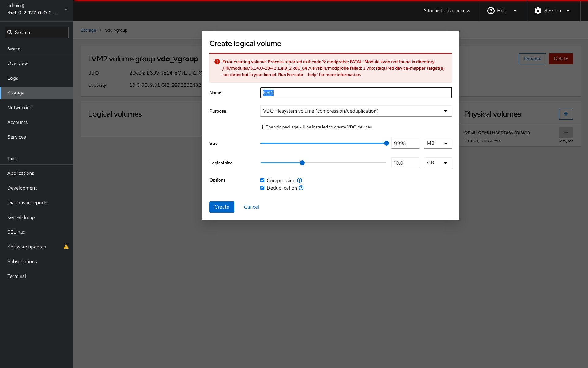Click the Create button
This screenshot has height=368, width=588.
pyautogui.click(x=221, y=207)
